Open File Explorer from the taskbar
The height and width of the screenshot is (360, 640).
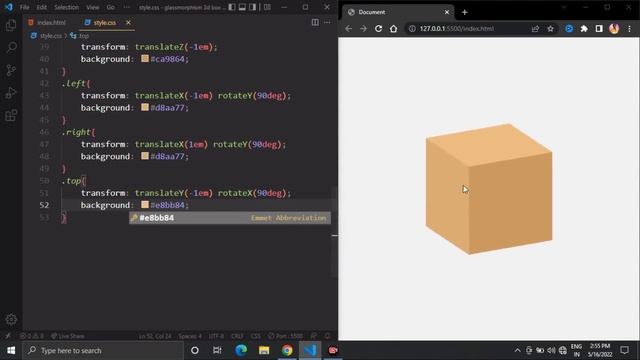click(x=264, y=350)
